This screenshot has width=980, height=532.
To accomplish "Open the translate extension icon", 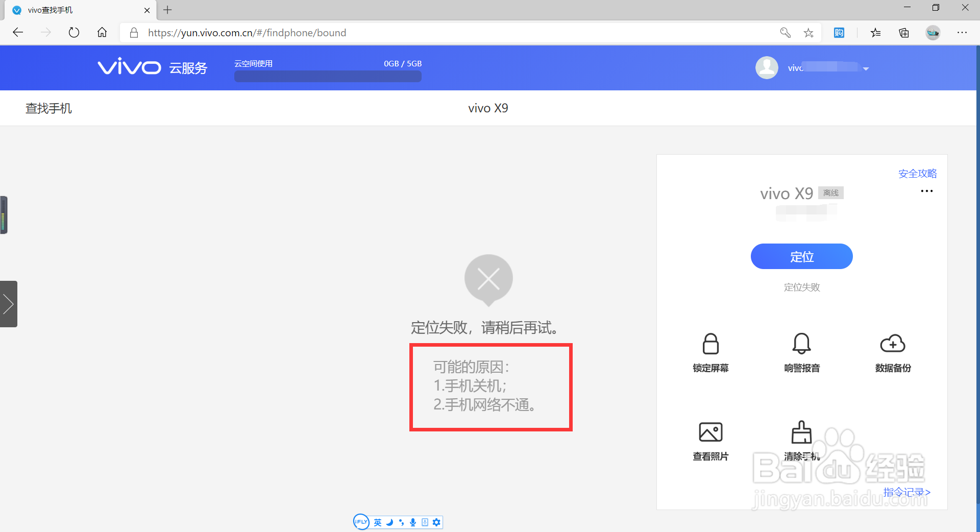I will tap(839, 33).
